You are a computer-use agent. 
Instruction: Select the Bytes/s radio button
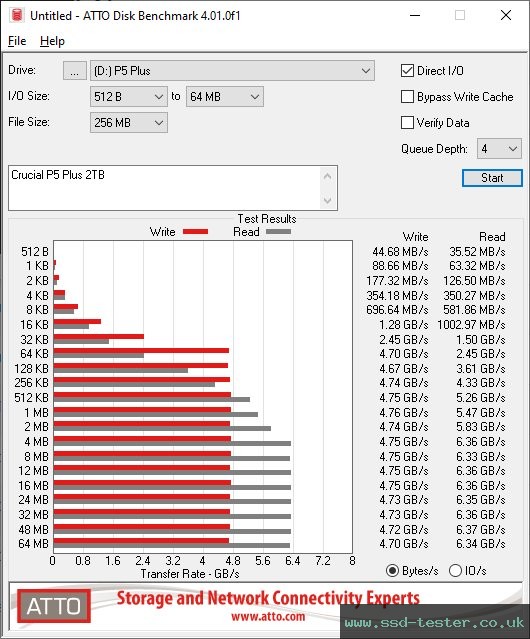(x=392, y=571)
